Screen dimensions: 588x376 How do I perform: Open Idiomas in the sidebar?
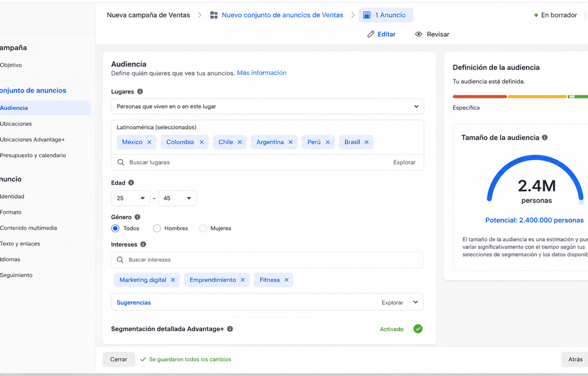point(10,259)
